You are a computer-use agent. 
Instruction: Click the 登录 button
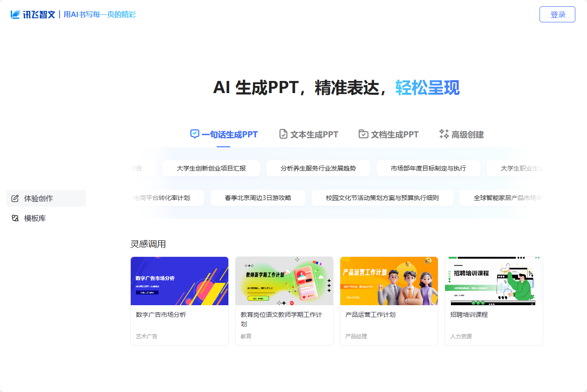[x=557, y=14]
